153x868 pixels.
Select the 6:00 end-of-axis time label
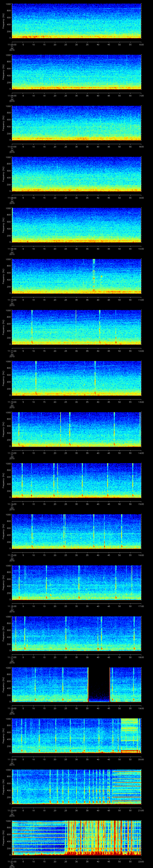point(141,44)
